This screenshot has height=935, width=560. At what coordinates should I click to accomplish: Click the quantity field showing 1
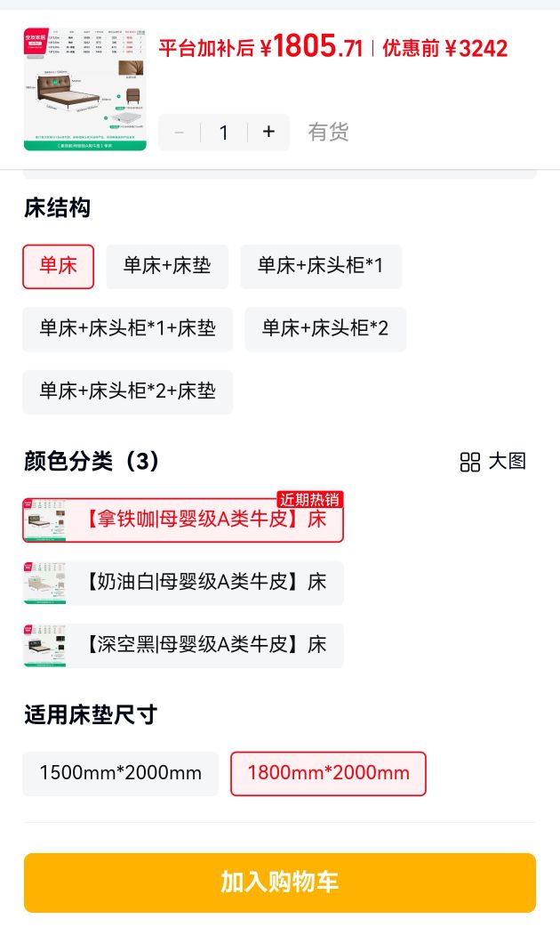[224, 132]
